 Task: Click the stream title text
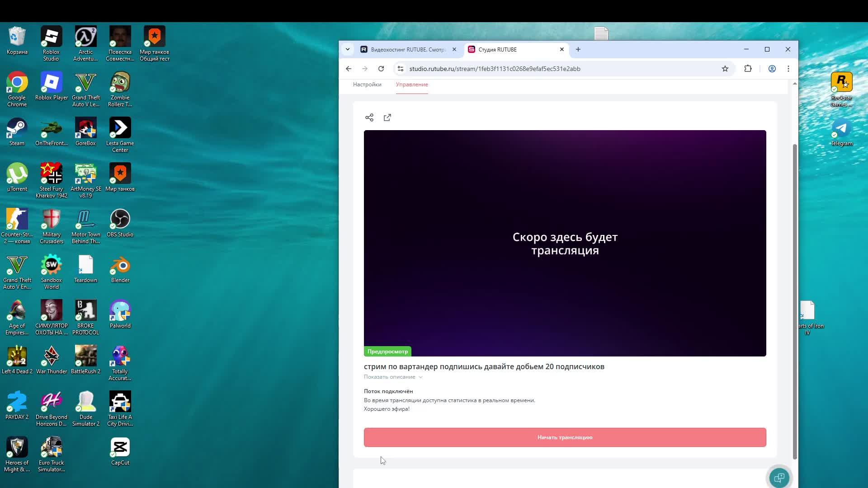tap(484, 366)
